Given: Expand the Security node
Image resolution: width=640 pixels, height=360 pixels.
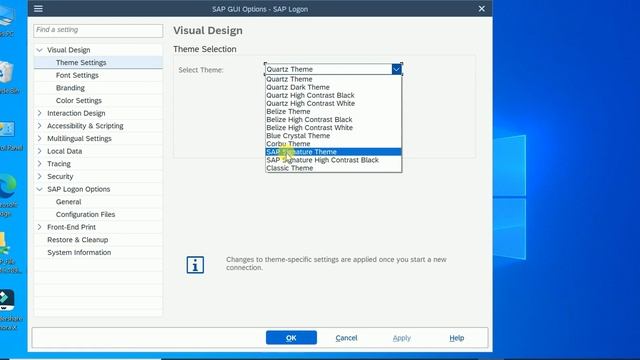Looking at the screenshot, I should tap(39, 176).
